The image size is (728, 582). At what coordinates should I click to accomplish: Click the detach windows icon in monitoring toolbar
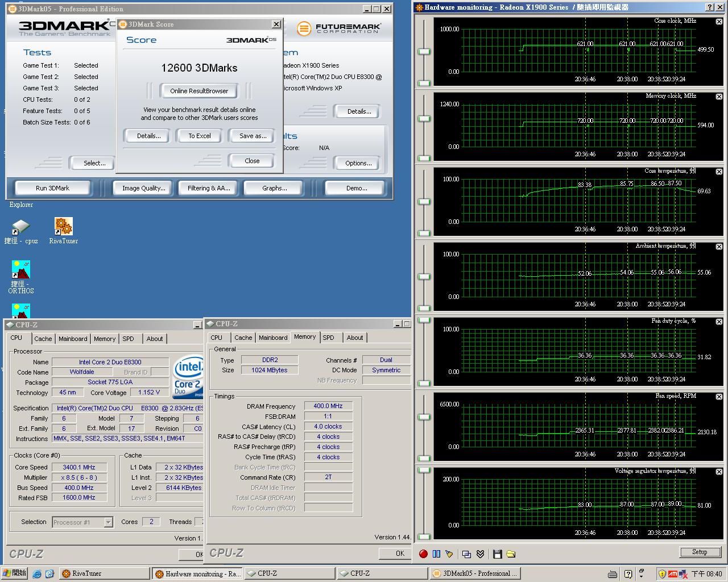pyautogui.click(x=467, y=554)
